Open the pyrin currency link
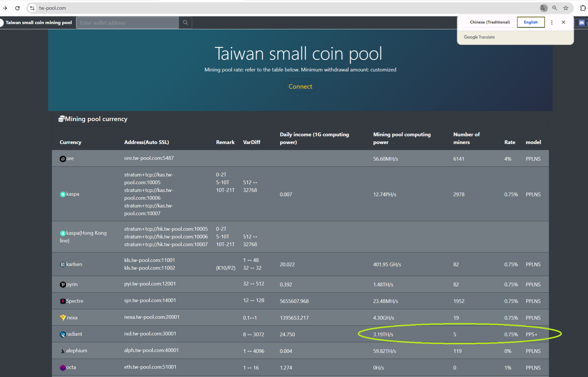588x377 pixels. [x=72, y=284]
